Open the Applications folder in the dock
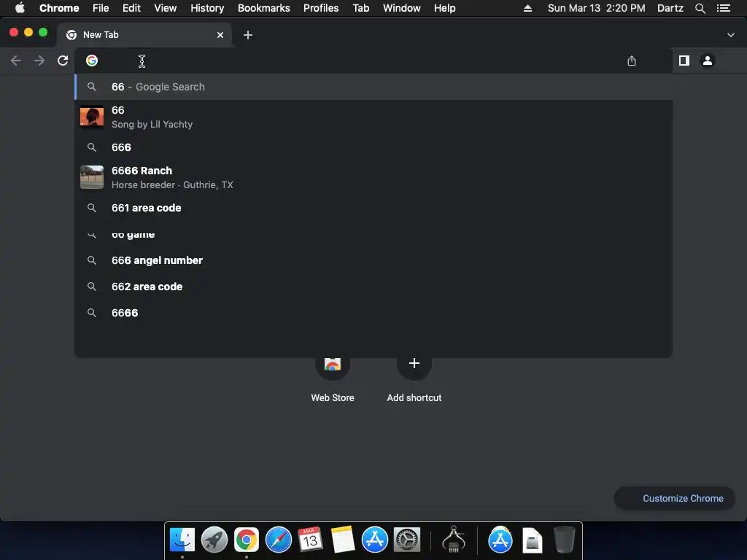This screenshot has height=560, width=747. tap(500, 540)
